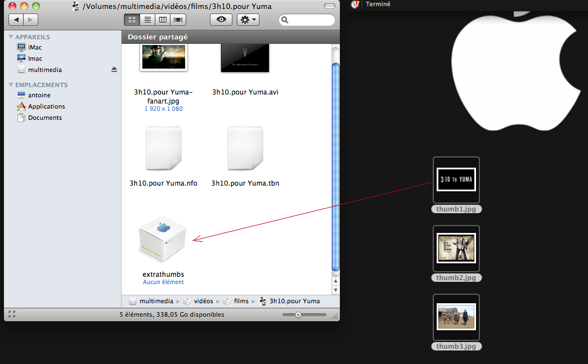The image size is (588, 364).
Task: Select the 3h10.pour Yuma.nfo file
Action: [163, 149]
